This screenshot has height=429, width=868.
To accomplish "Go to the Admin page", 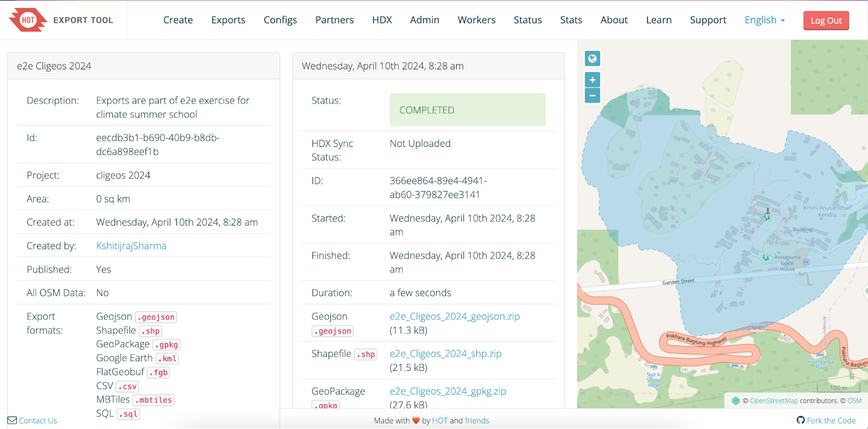I will click(425, 20).
